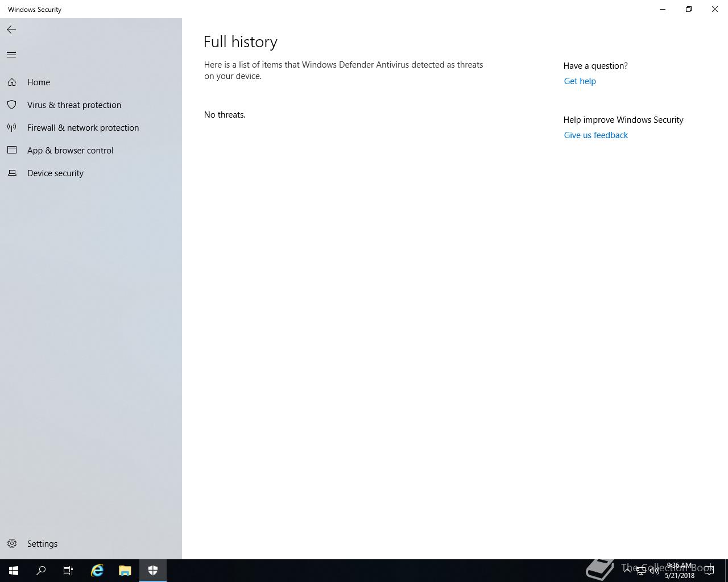Click the network tray icon
This screenshot has height=582, width=728.
tap(640, 571)
